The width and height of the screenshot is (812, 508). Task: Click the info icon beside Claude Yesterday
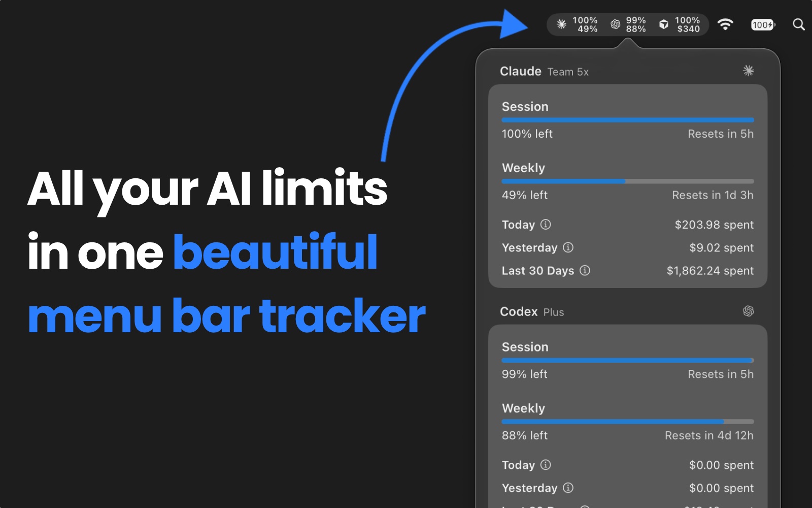[x=568, y=247]
